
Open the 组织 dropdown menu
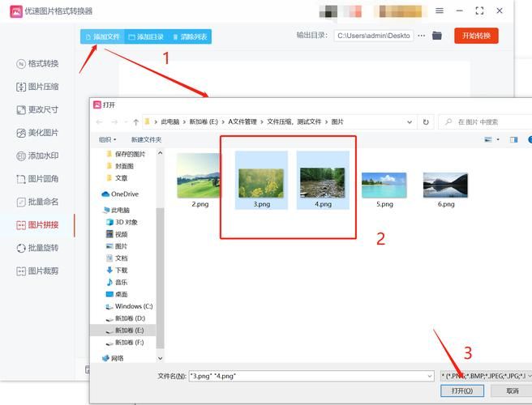coord(108,139)
